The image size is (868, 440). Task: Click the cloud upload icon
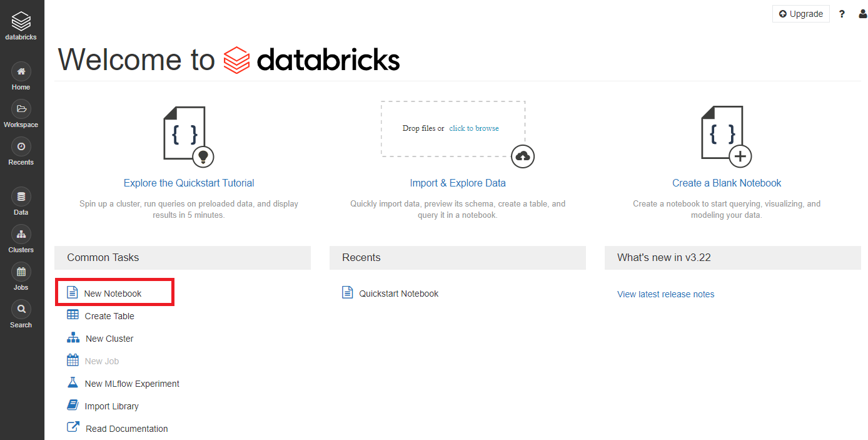523,156
